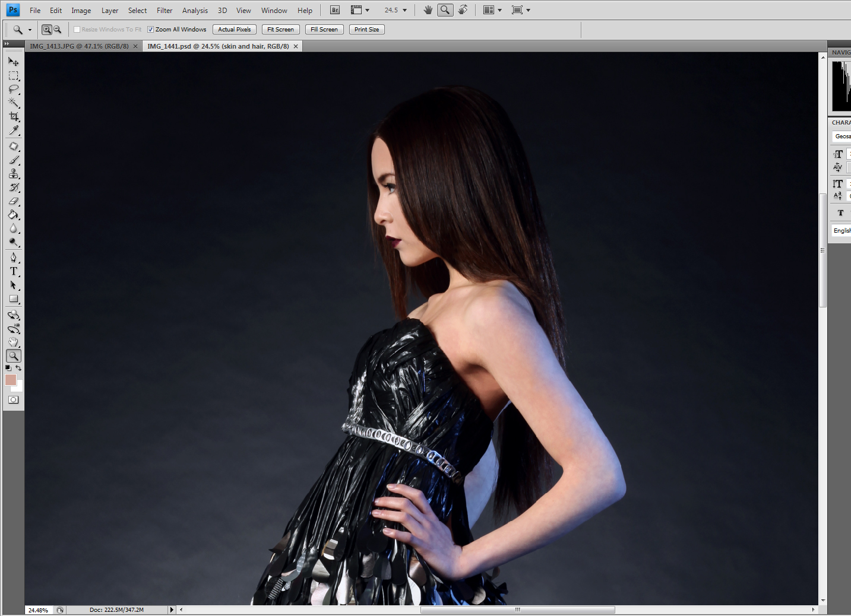Select the Rectangle shape tool

pos(13,299)
